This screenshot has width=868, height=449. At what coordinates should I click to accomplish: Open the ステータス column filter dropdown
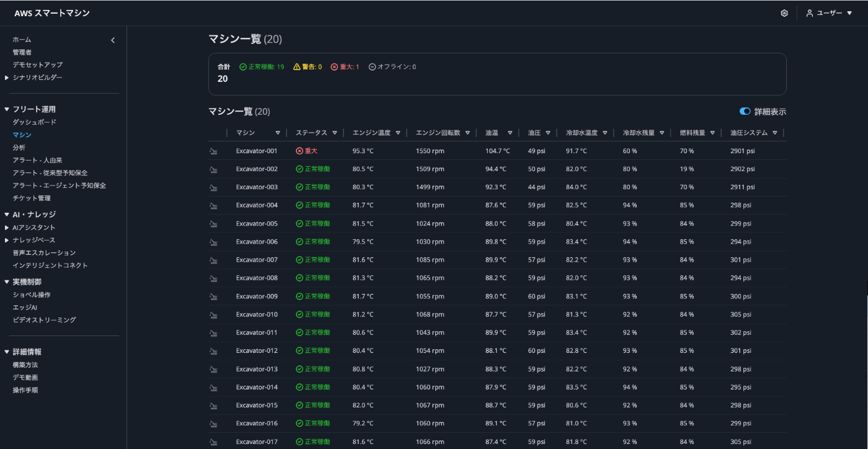point(335,133)
